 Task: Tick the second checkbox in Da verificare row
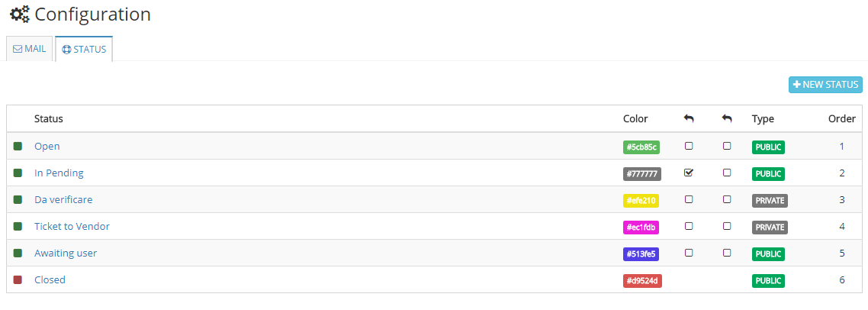point(727,199)
